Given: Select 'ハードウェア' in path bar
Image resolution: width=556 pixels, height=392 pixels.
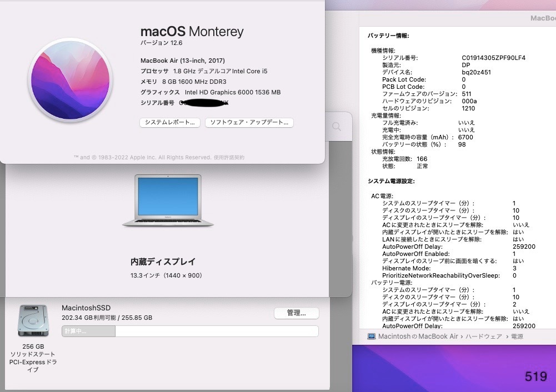Looking at the screenshot, I should [x=484, y=336].
